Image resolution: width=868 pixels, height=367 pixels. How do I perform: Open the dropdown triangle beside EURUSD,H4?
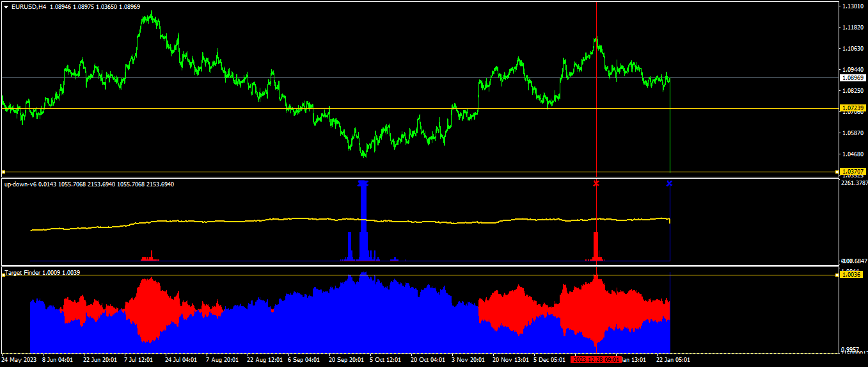point(6,6)
